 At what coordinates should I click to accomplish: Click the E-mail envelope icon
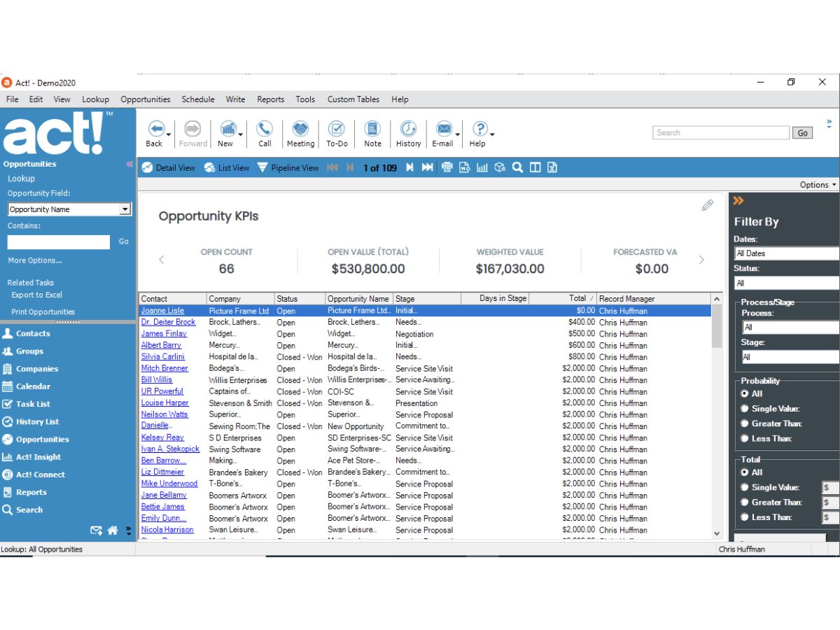[444, 129]
